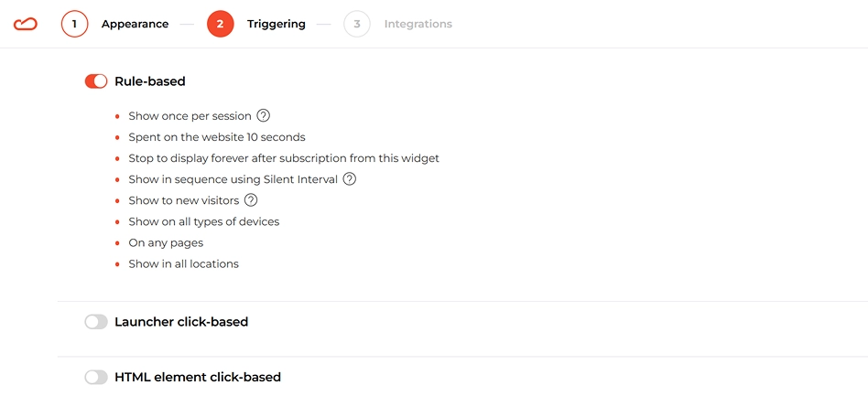Edit the Spent on the website 10 seconds rule
This screenshot has height=407, width=868.
pyautogui.click(x=217, y=137)
